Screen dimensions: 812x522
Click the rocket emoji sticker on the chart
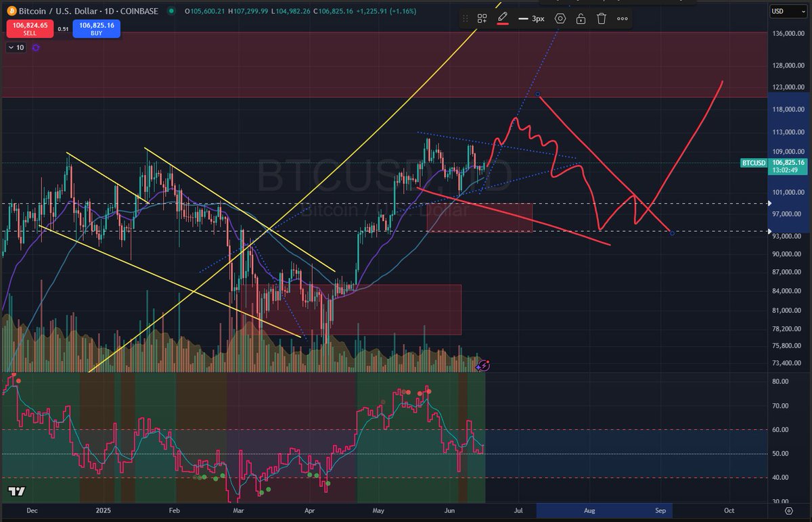[483, 365]
